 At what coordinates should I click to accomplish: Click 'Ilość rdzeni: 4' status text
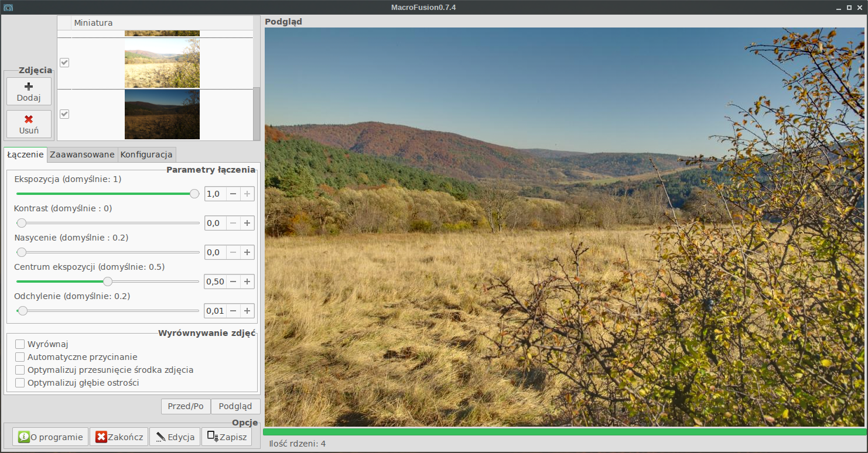point(297,444)
